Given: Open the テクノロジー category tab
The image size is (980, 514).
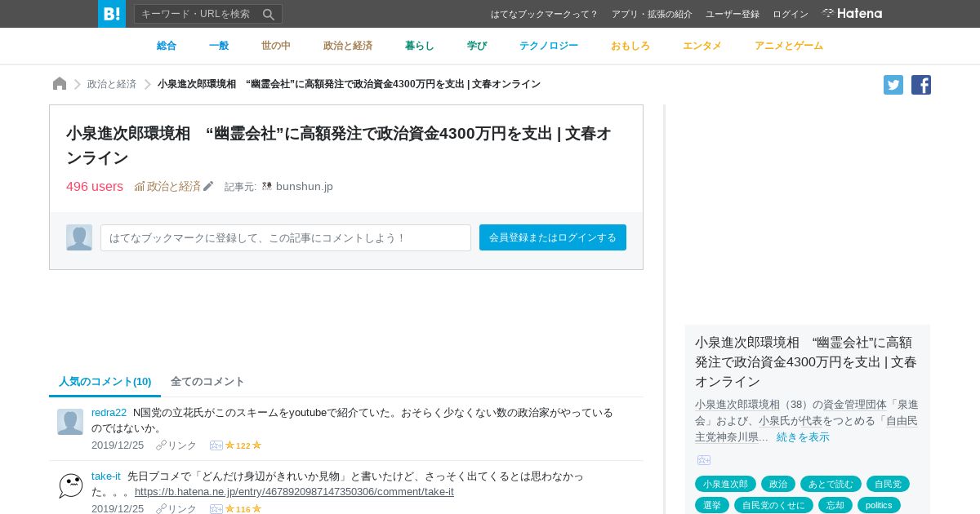Looking at the screenshot, I should [549, 46].
